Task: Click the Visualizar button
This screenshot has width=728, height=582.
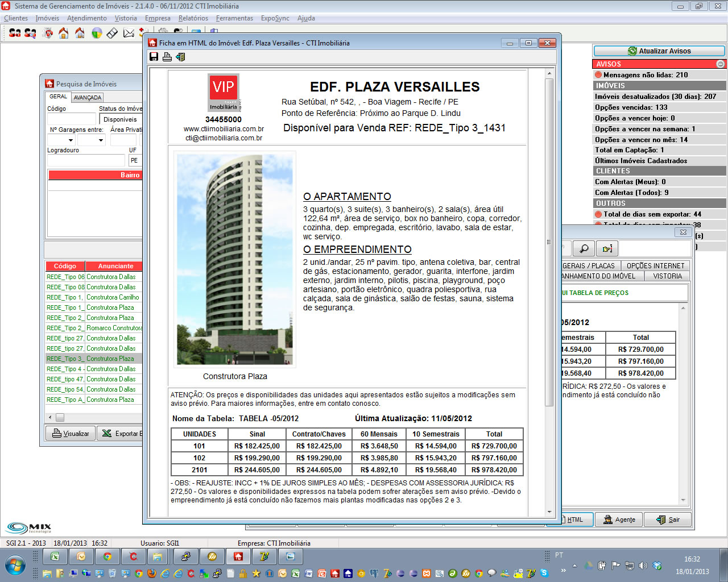Action: point(71,434)
